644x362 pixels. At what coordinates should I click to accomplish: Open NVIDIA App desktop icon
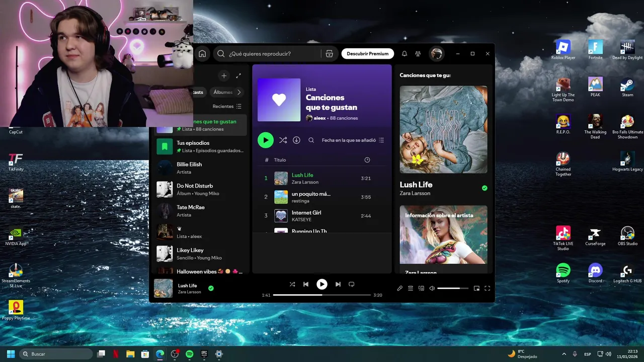[x=16, y=236]
